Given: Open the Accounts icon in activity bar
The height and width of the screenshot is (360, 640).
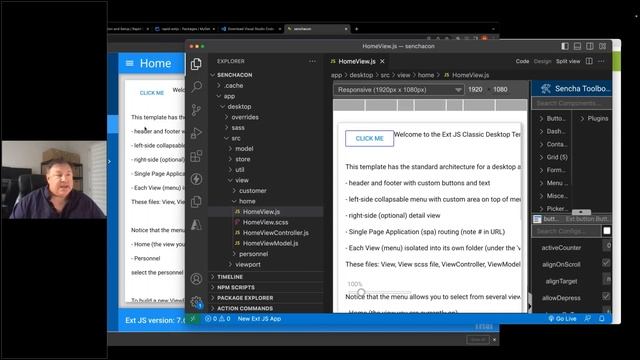Looking at the screenshot, I should (196, 279).
